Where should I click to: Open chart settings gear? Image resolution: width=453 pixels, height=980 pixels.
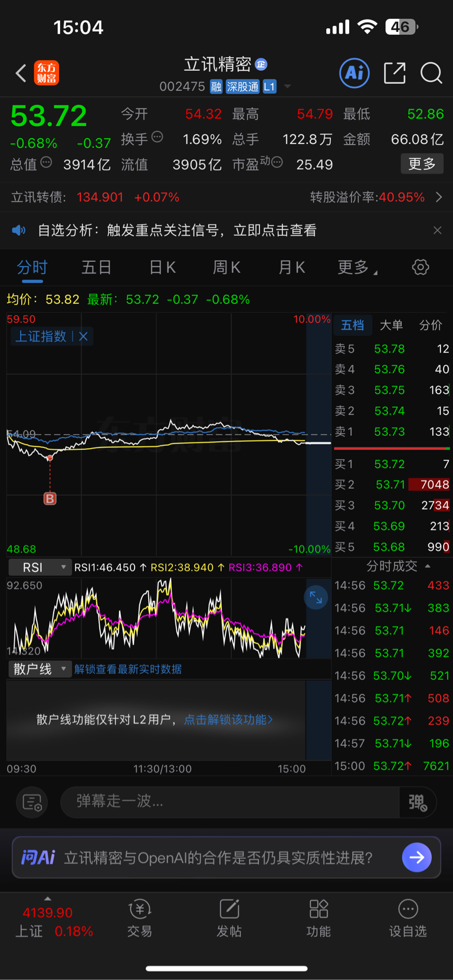pos(421,267)
